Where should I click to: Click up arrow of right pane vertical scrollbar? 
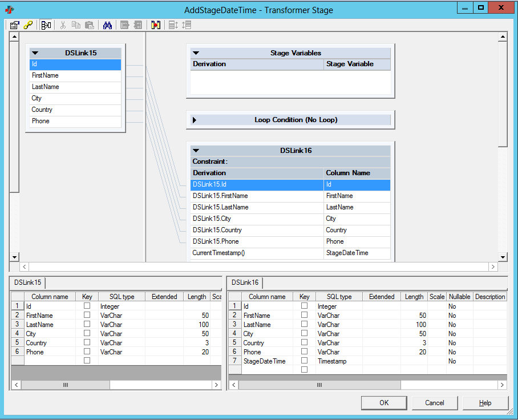coord(503,37)
